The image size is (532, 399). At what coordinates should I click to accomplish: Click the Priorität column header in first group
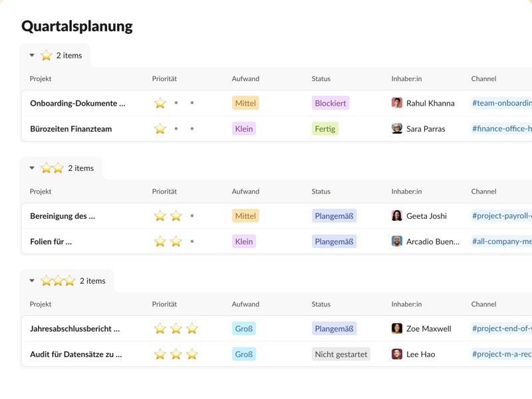click(164, 78)
